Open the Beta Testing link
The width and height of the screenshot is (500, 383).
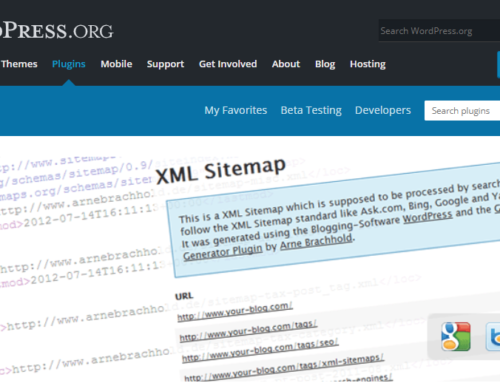pos(311,110)
